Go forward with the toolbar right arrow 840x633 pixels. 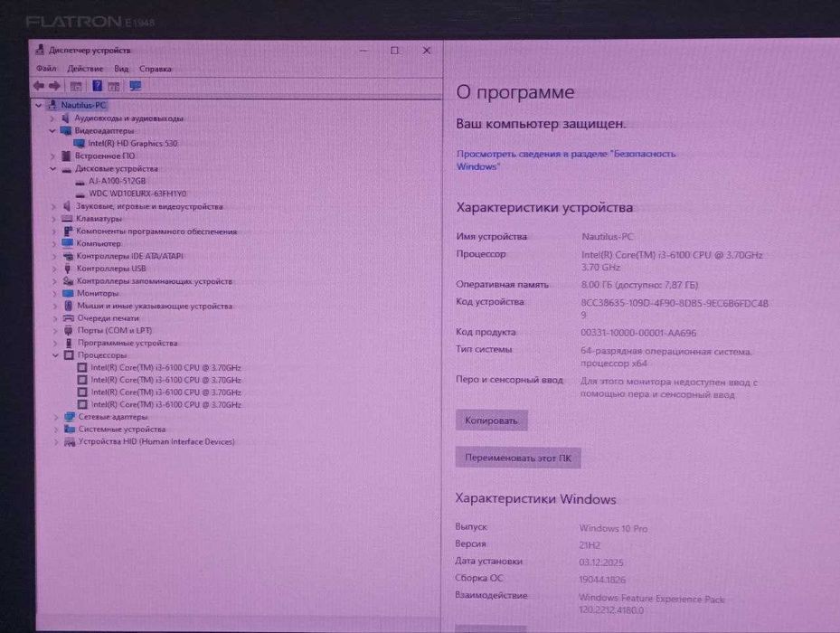(x=54, y=86)
